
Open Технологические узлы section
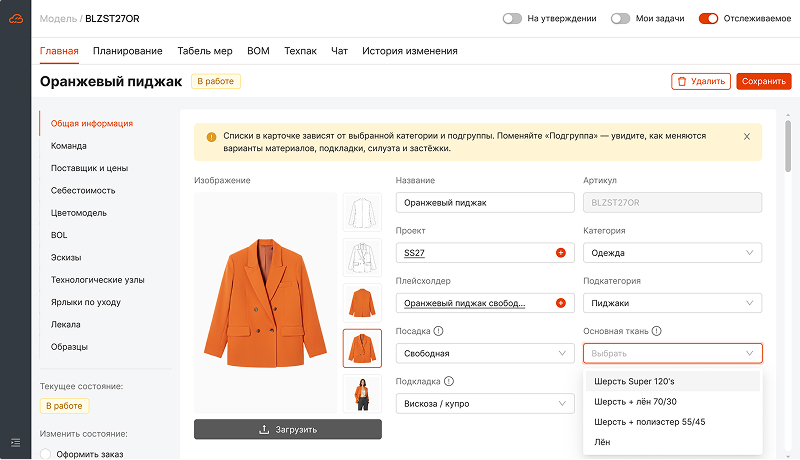click(x=97, y=280)
